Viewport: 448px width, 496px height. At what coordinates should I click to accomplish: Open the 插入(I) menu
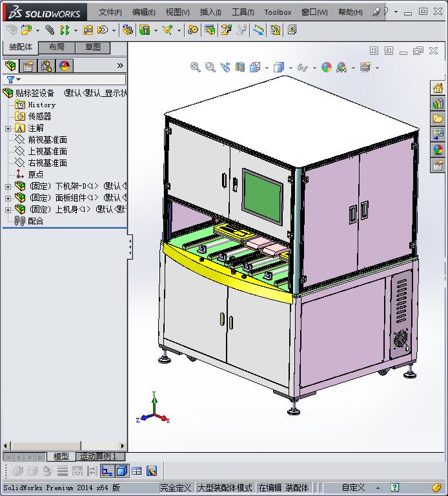pyautogui.click(x=210, y=12)
